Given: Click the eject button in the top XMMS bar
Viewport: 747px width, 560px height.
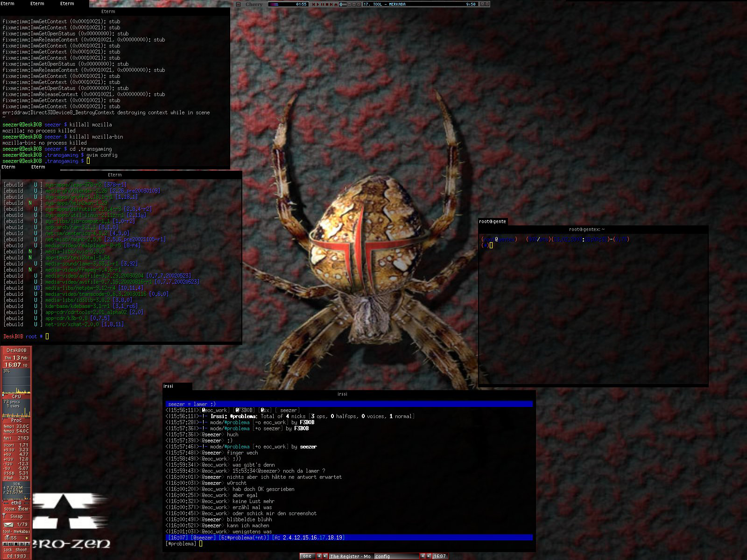Looking at the screenshot, I should coord(336,4).
